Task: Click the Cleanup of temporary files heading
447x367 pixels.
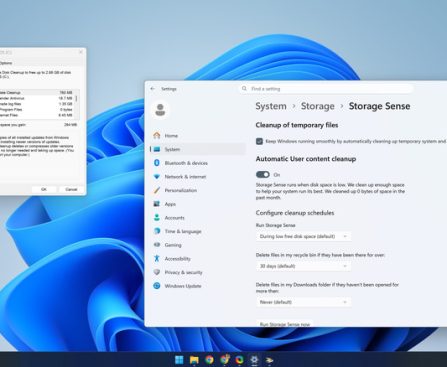Action: 297,125
